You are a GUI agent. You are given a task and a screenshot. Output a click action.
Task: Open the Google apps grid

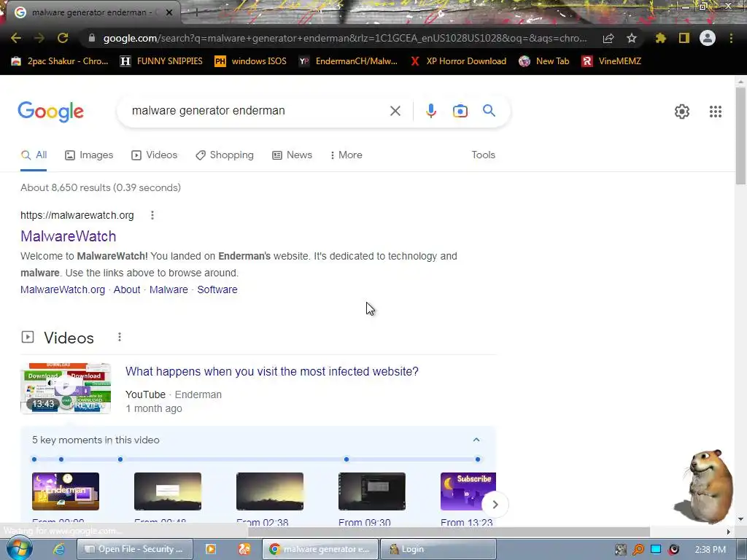click(x=716, y=112)
